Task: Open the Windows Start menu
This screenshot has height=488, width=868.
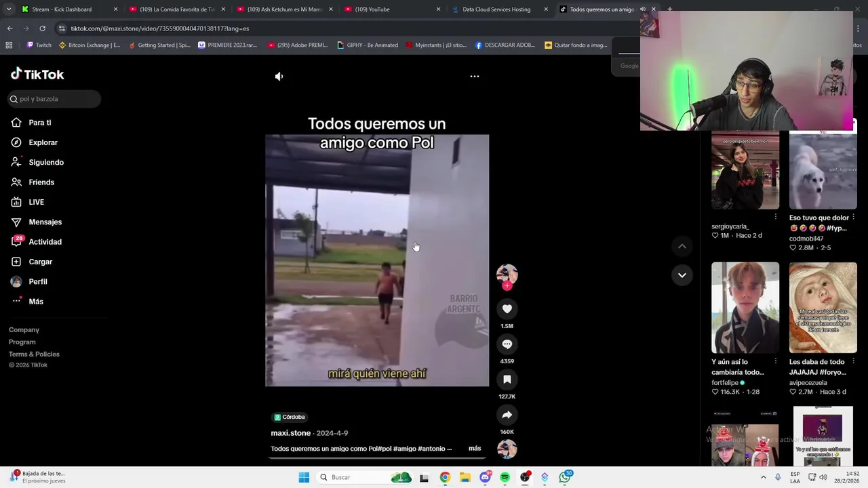Action: pos(304,477)
